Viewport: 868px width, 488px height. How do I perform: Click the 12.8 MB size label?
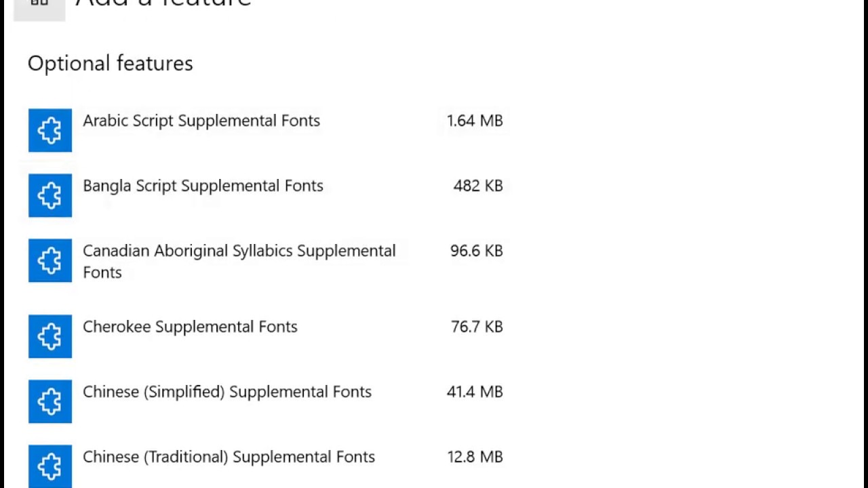click(475, 457)
